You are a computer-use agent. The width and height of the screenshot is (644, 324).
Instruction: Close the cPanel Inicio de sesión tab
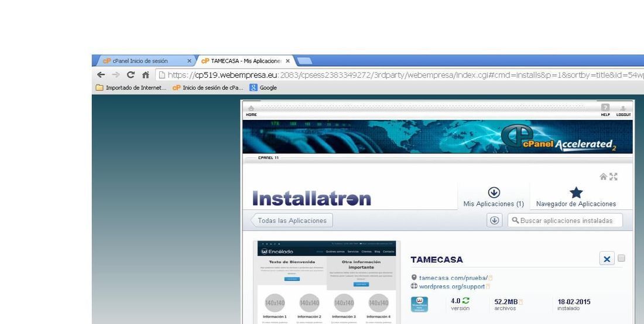189,61
